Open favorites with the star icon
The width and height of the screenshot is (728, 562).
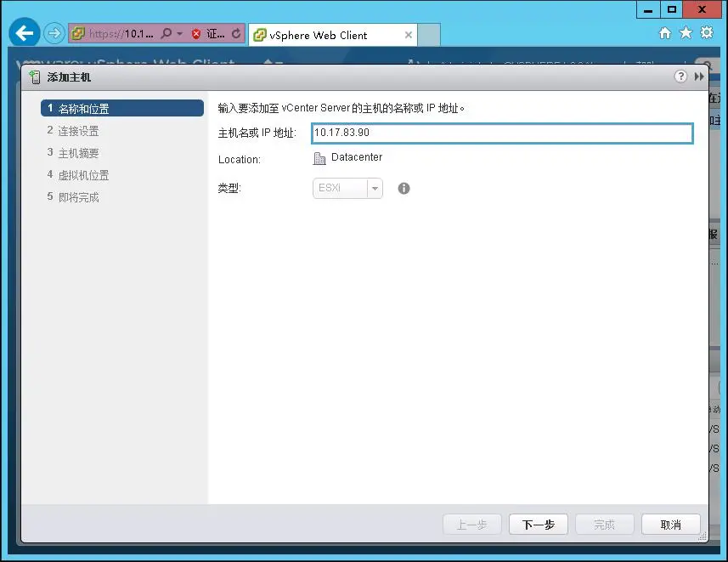[686, 32]
